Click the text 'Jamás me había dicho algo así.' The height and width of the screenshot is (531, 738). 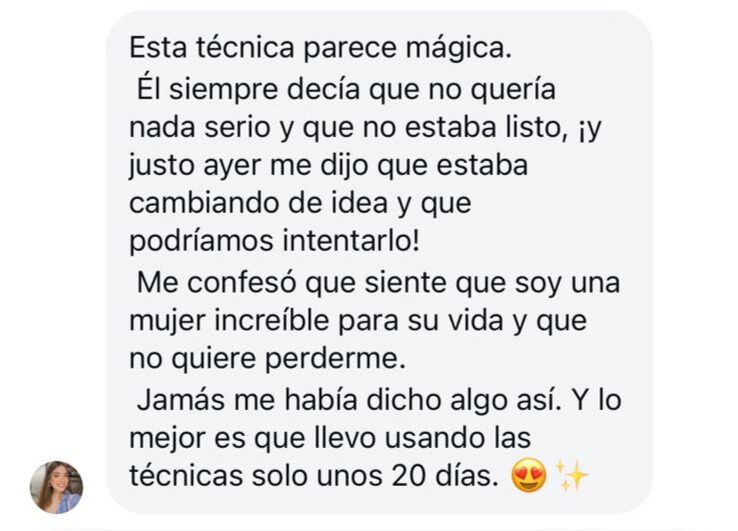[x=349, y=400]
